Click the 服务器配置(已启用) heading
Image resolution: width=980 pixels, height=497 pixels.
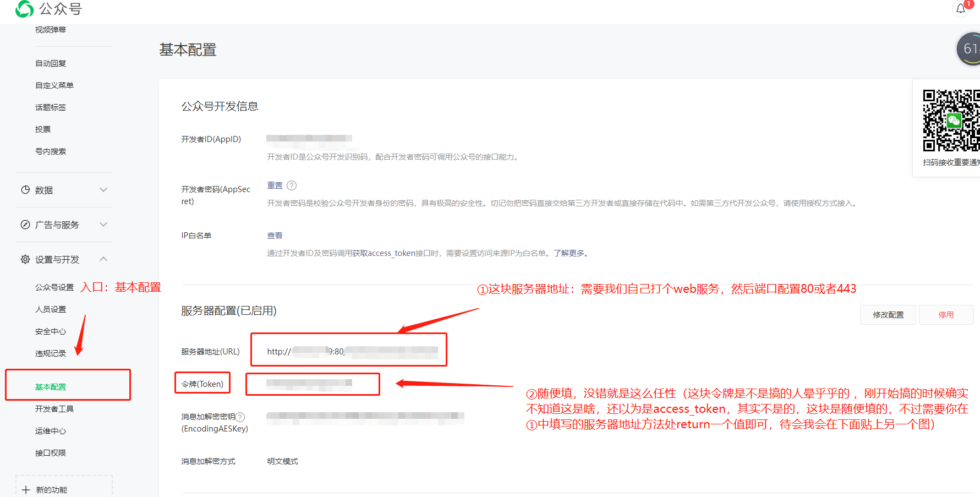[229, 311]
